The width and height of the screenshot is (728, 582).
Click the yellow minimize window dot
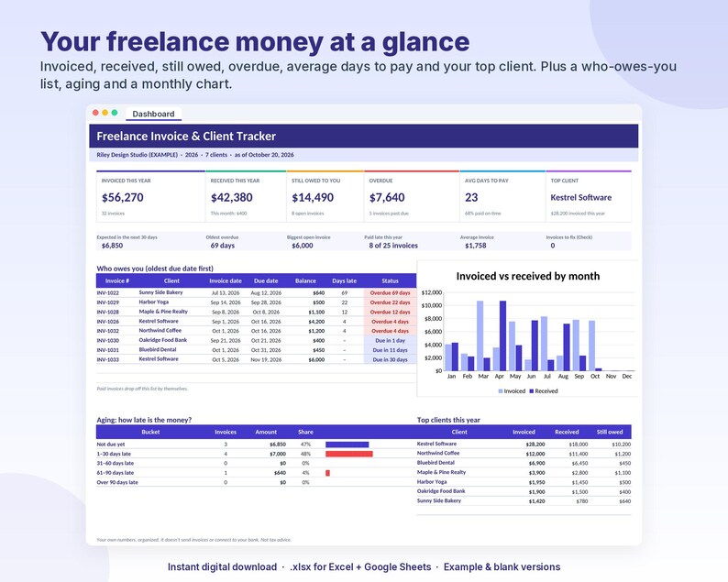(x=105, y=113)
